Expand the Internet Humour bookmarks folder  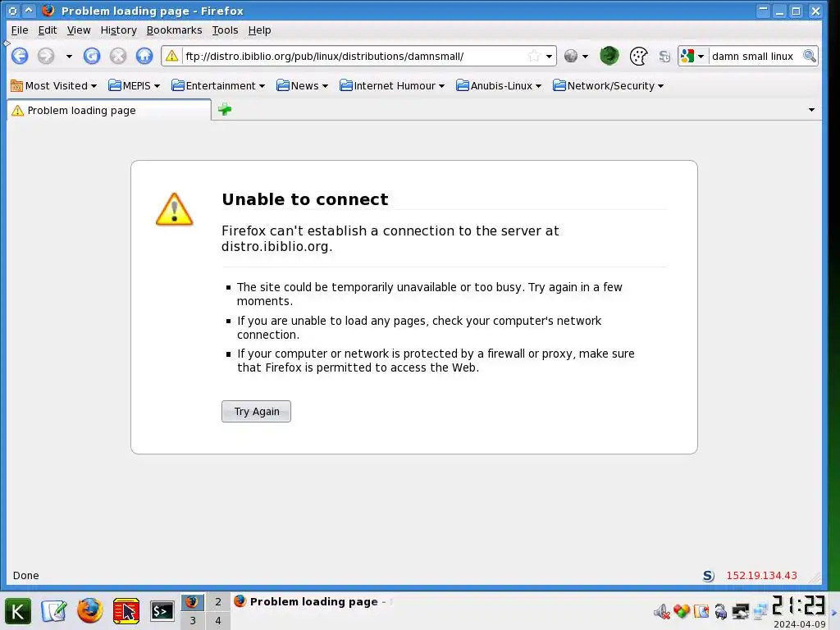pyautogui.click(x=391, y=85)
